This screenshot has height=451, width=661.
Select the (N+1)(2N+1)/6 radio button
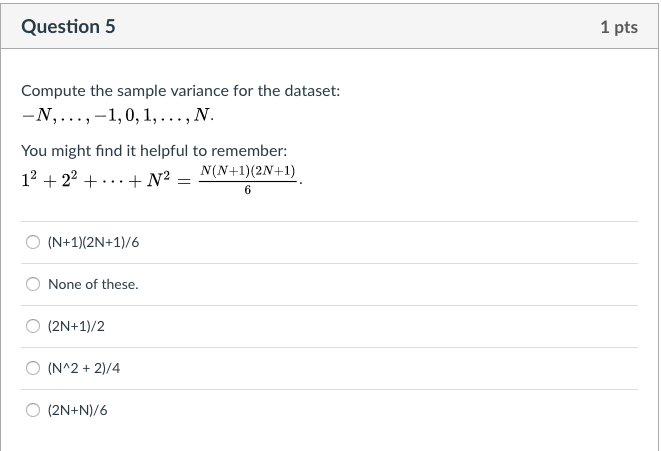click(33, 242)
